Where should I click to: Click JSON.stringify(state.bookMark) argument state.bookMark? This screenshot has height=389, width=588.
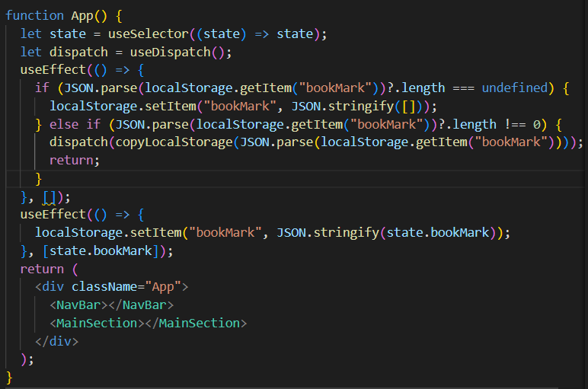click(x=438, y=232)
